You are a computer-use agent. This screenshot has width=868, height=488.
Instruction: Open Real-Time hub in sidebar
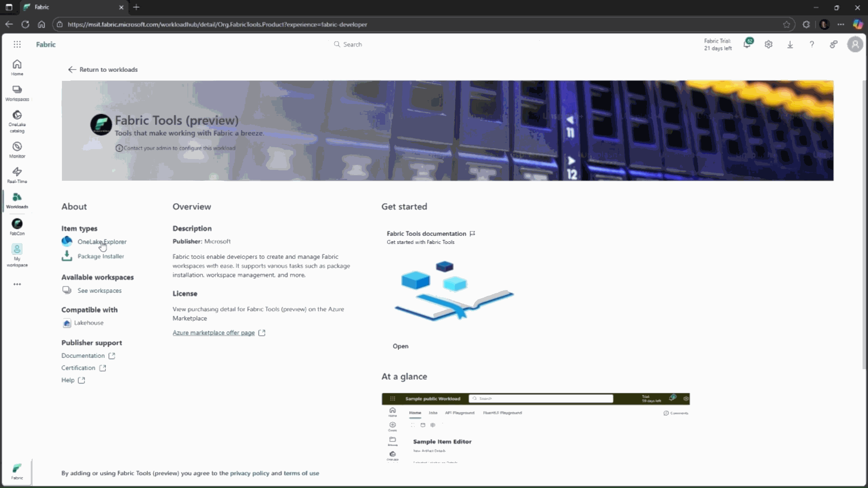tap(17, 175)
